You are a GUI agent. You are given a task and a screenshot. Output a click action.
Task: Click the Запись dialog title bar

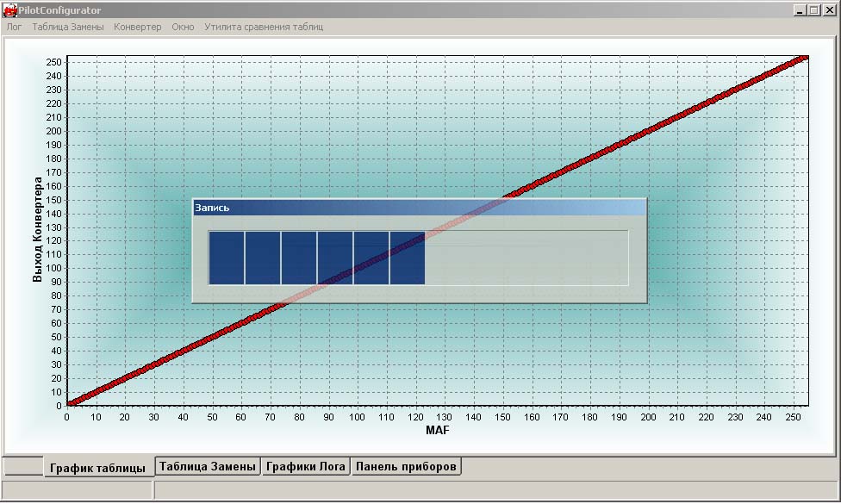pos(420,208)
